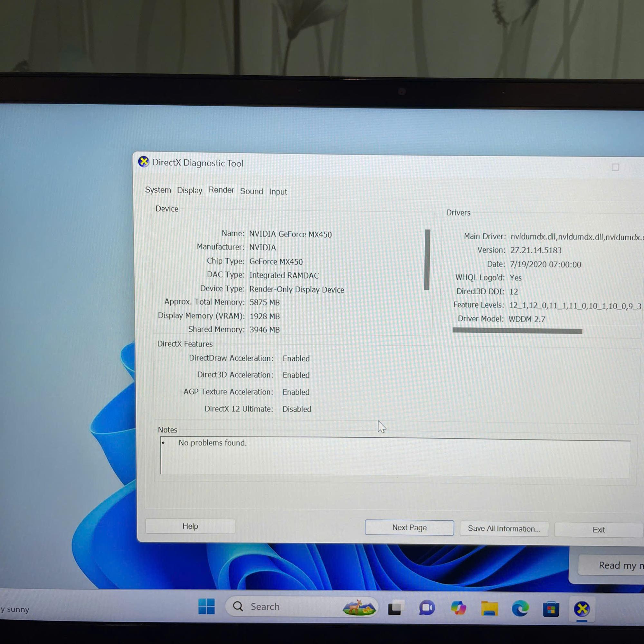Select the Render tab
Viewport: 644px width, 644px height.
coord(221,190)
